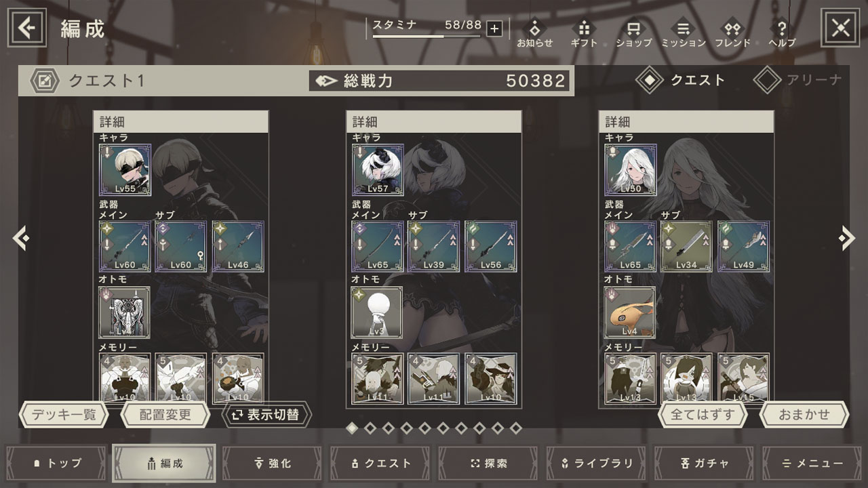Click the 全てはずす remove-all button
The height and width of the screenshot is (488, 868).
pyautogui.click(x=703, y=415)
